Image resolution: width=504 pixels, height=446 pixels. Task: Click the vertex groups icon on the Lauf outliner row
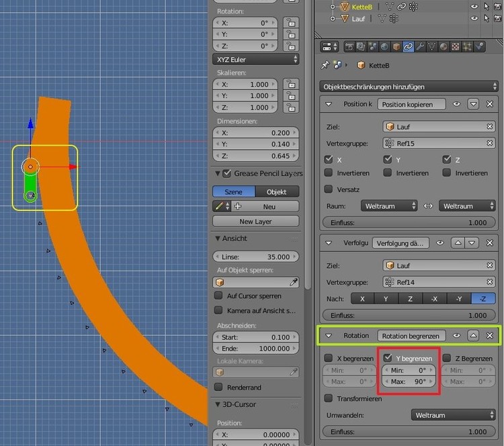(394, 19)
